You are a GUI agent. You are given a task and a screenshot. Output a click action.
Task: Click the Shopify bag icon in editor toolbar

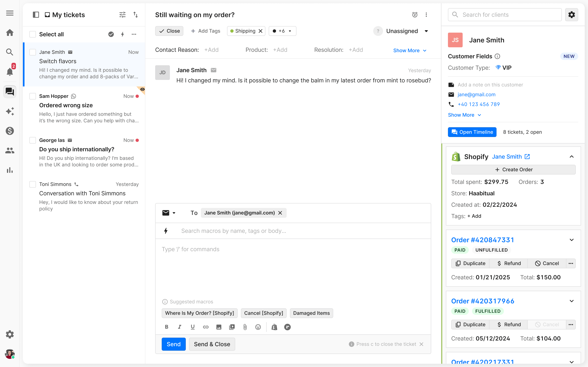point(274,327)
